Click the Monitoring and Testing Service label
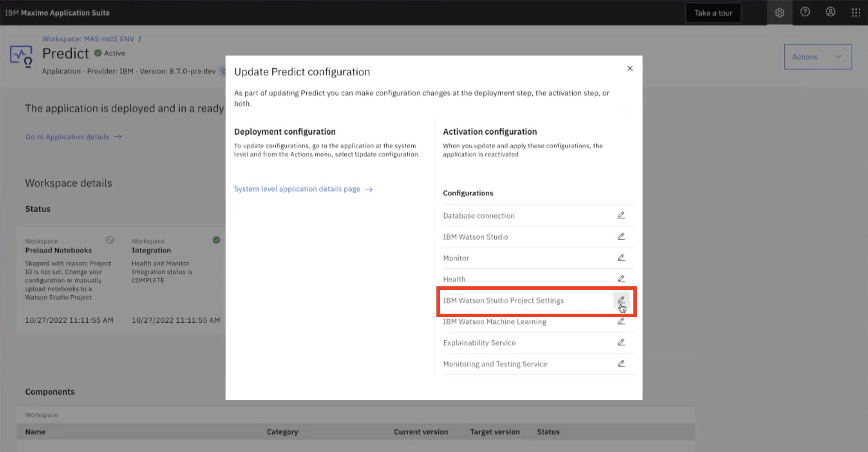The height and width of the screenshot is (452, 868). click(x=495, y=364)
